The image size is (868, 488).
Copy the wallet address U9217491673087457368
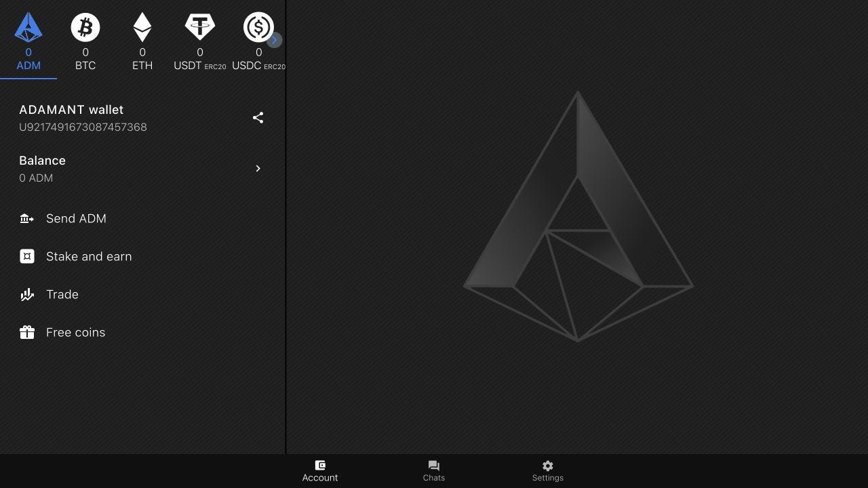tap(83, 127)
